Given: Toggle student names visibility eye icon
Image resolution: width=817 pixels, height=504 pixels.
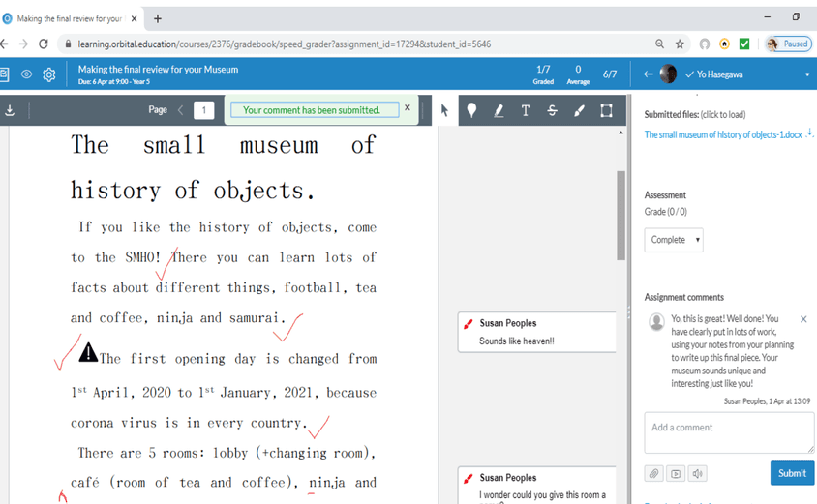Looking at the screenshot, I should coord(27,74).
